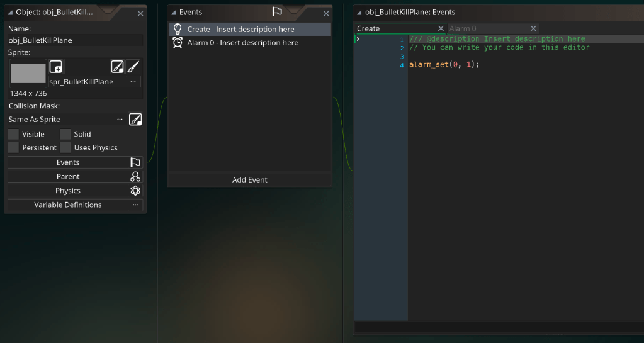
Task: Click the collision mask edit icon
Action: click(x=135, y=119)
